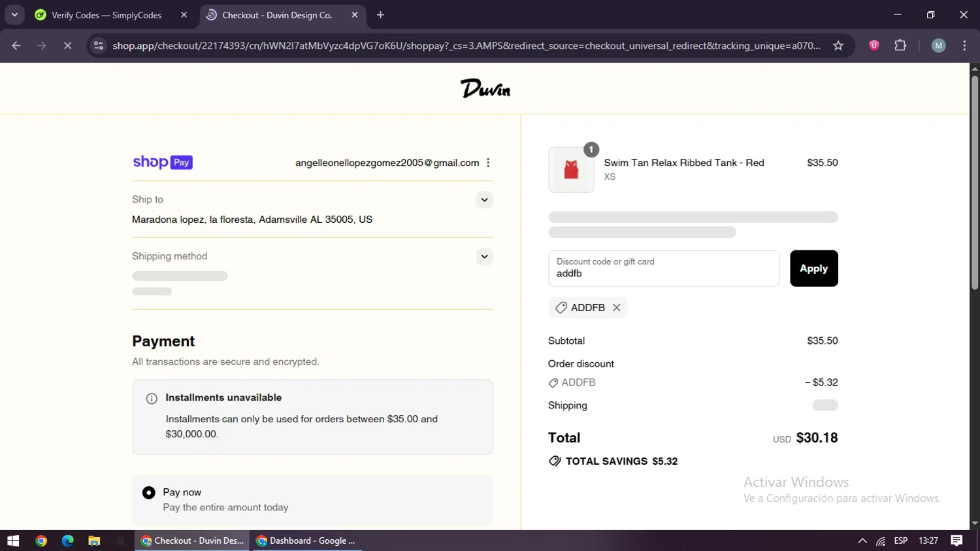Open the notification center icon
The width and height of the screenshot is (980, 551).
tap(956, 541)
